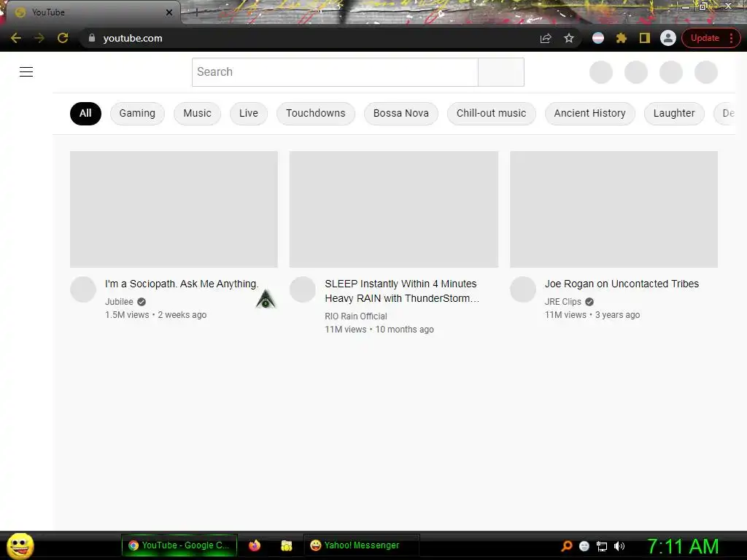Reload the YouTube page
The image size is (747, 560).
click(63, 38)
